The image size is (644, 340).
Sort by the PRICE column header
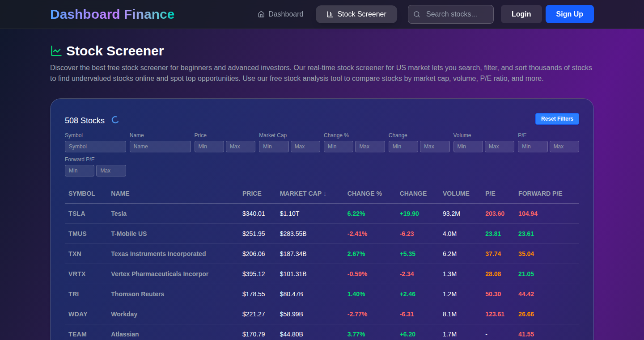click(x=252, y=193)
